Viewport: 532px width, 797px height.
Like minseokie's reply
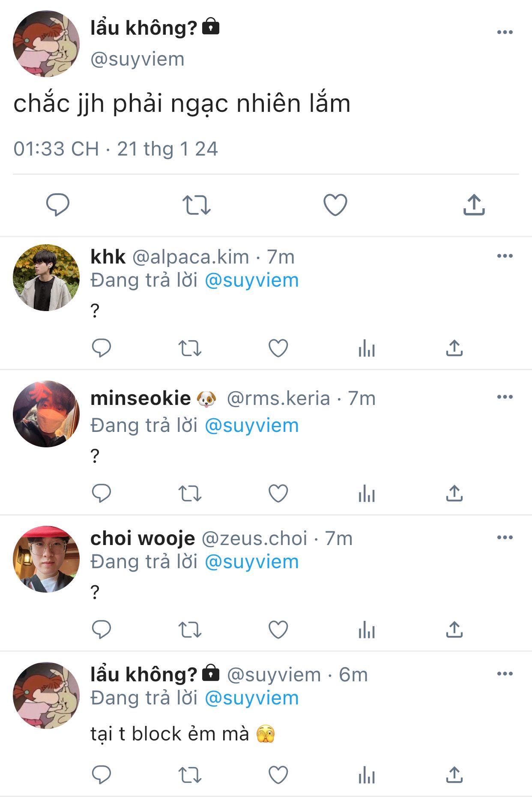[x=278, y=493]
